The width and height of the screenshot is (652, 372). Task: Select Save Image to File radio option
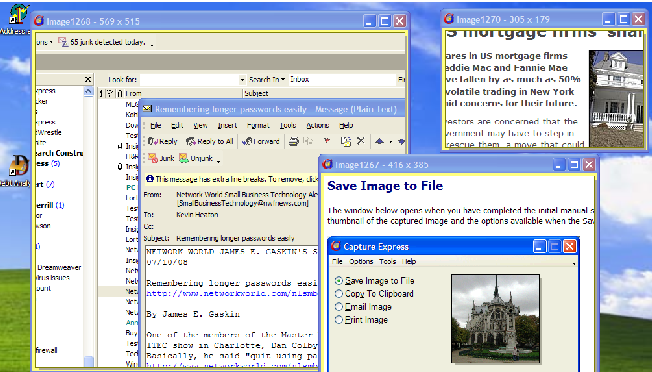click(x=339, y=281)
